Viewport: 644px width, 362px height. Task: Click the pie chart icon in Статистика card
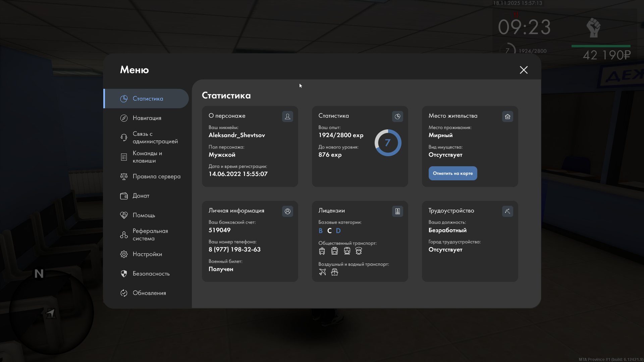(397, 116)
